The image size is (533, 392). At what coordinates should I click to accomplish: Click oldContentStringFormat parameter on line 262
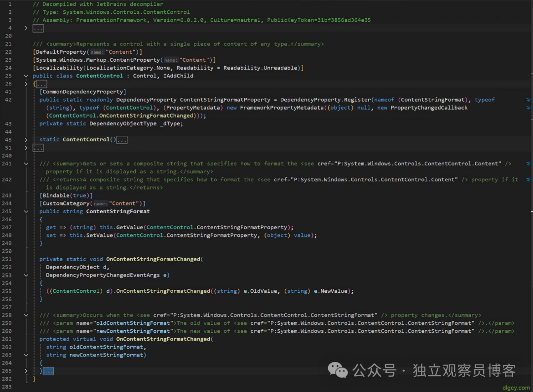(x=106, y=347)
